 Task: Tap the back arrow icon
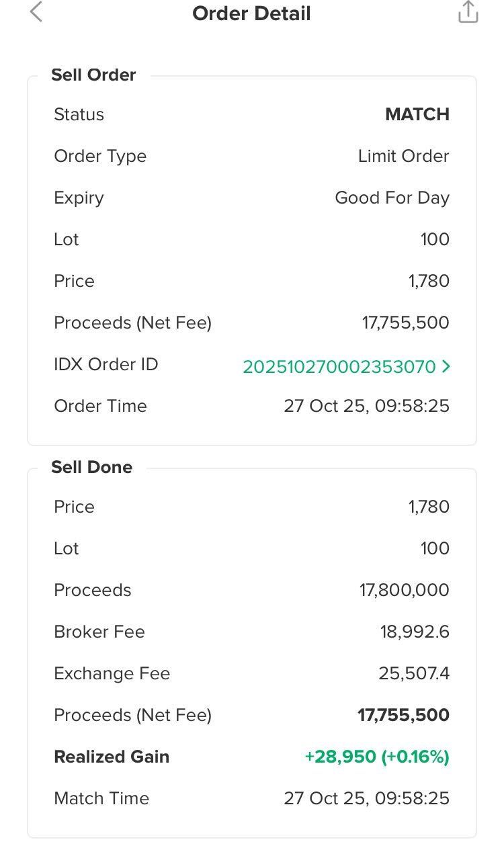(x=36, y=12)
